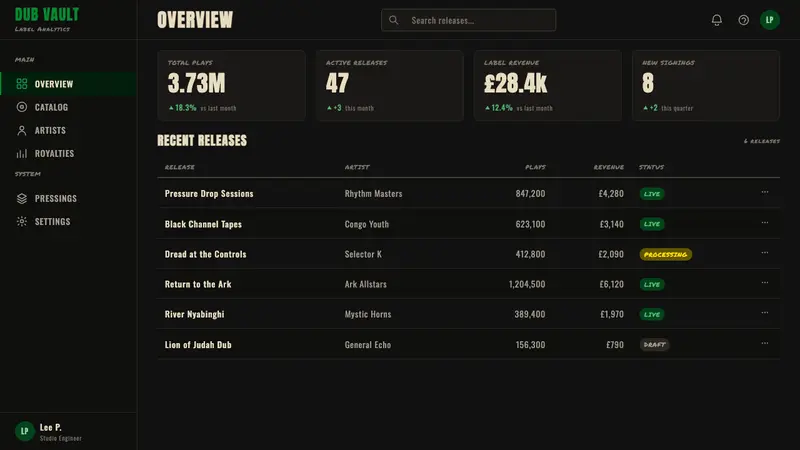Click the Pressings layers icon
The image size is (800, 450).
21,198
